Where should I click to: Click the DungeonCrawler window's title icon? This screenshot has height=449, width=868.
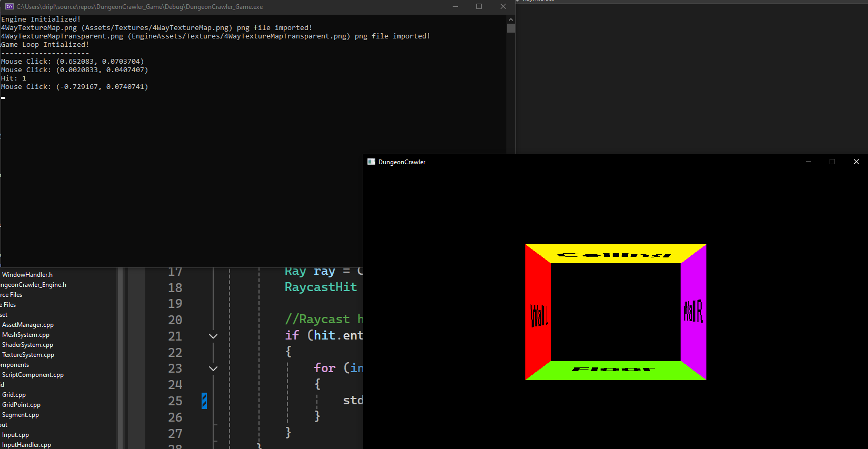click(371, 162)
